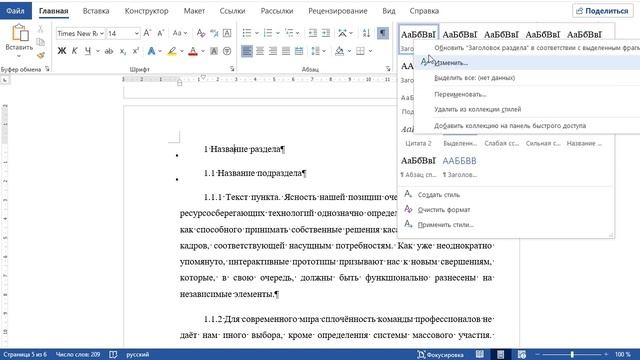Click the Cut scissors icon

coord(40,29)
